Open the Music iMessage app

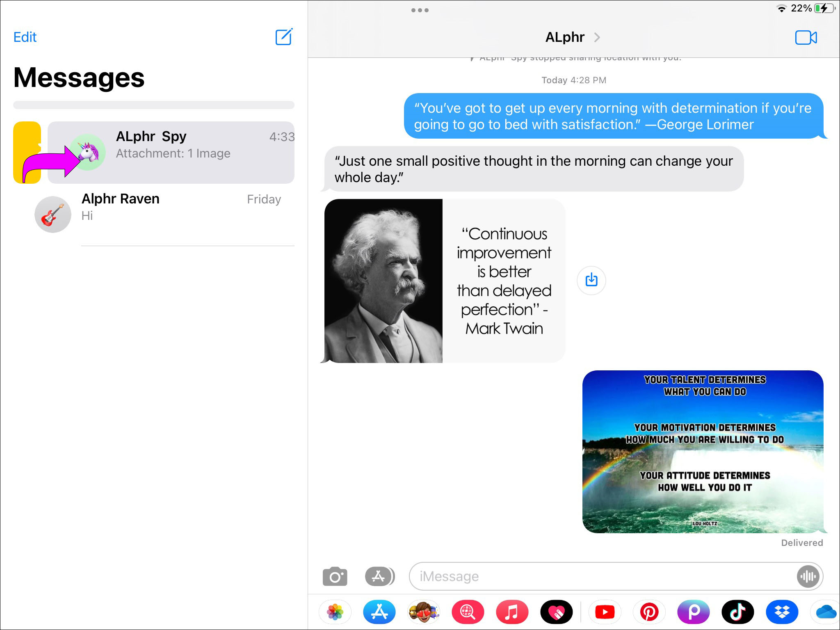512,612
